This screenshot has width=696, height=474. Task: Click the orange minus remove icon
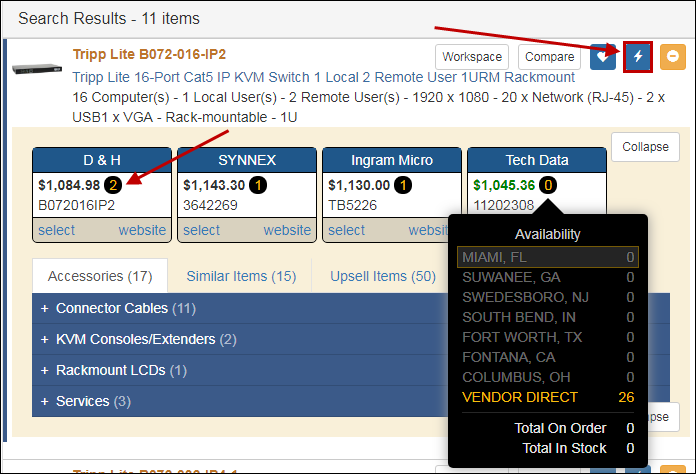click(x=672, y=57)
